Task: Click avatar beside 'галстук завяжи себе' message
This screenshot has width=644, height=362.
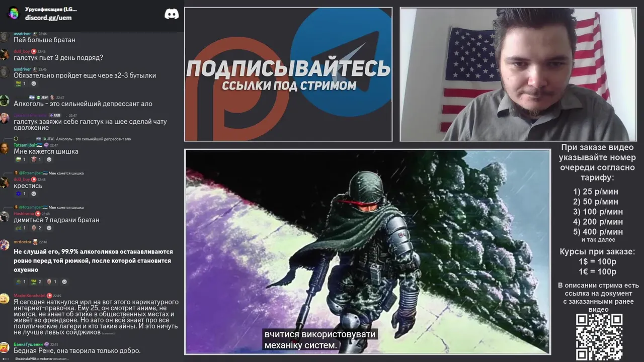Action: [x=5, y=118]
